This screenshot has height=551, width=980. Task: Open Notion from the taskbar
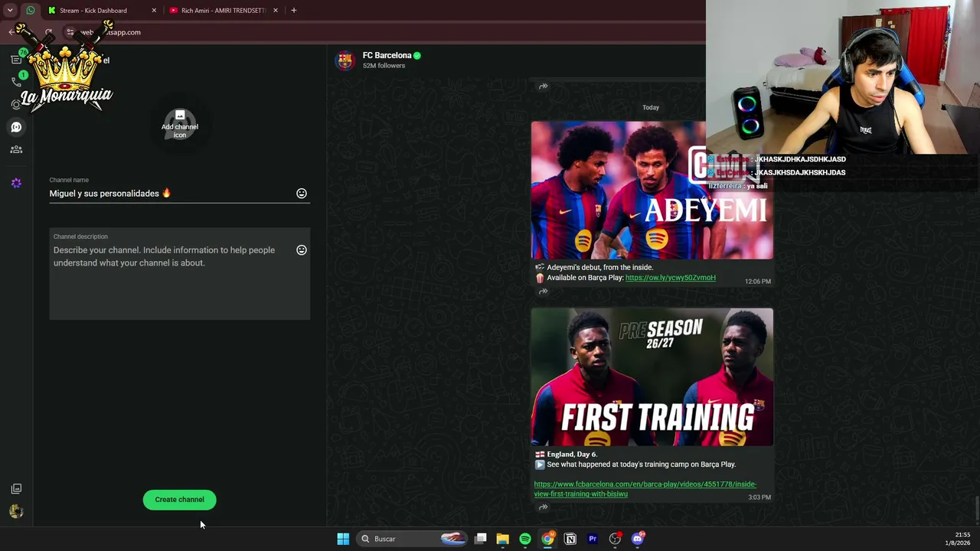pyautogui.click(x=570, y=539)
